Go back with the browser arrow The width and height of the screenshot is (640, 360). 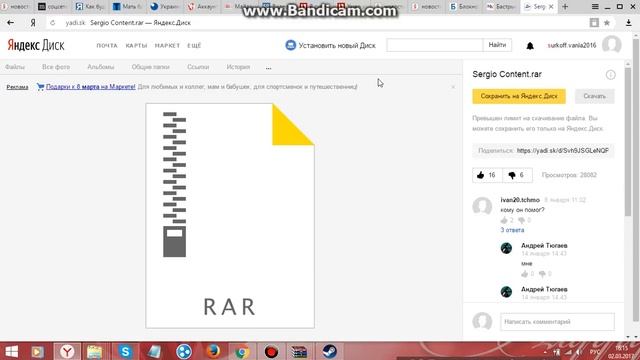[x=10, y=23]
